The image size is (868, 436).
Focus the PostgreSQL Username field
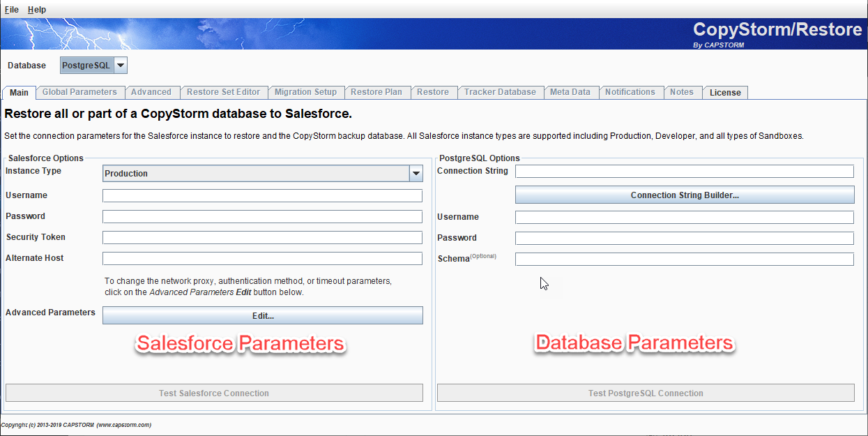click(685, 218)
